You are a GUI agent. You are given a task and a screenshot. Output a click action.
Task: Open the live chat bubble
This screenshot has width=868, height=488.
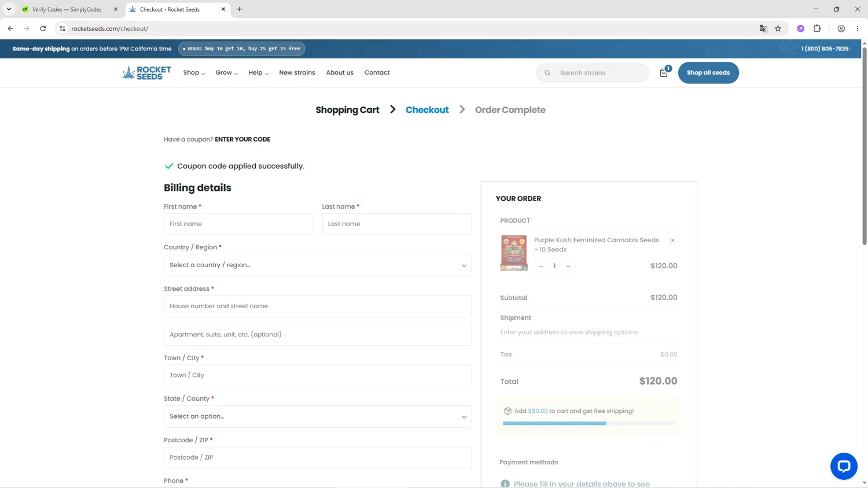pos(844,466)
